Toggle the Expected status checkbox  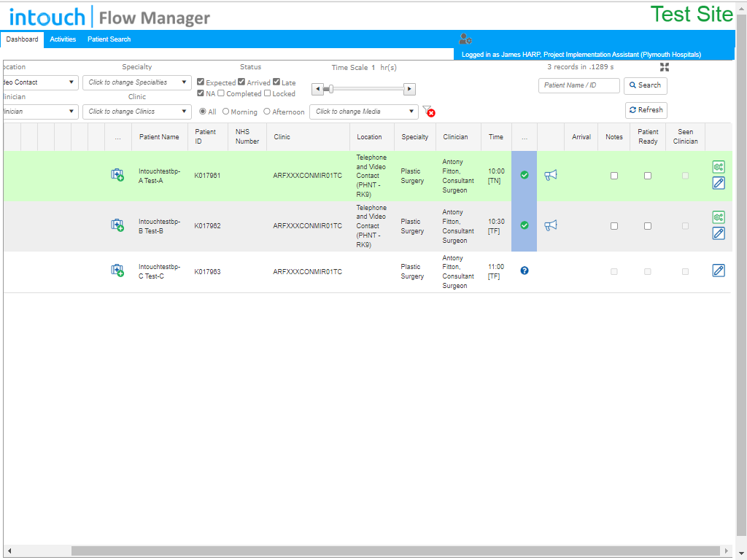[x=201, y=82]
